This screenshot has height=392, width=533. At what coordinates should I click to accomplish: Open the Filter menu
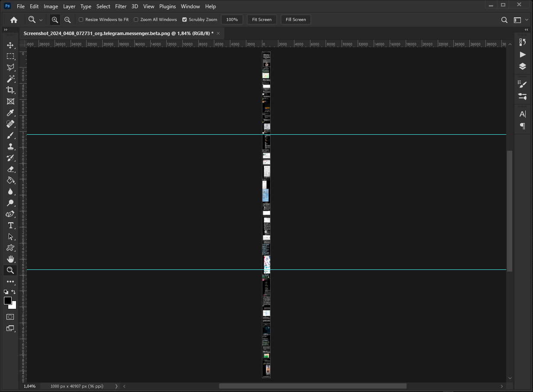coord(120,6)
